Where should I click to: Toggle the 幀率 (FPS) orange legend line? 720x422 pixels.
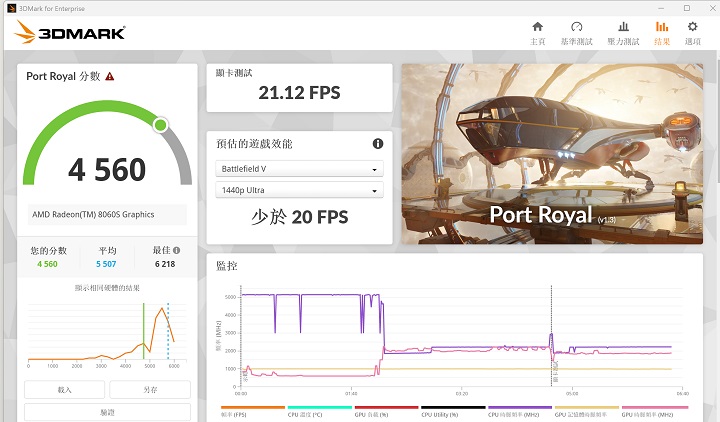click(x=253, y=407)
